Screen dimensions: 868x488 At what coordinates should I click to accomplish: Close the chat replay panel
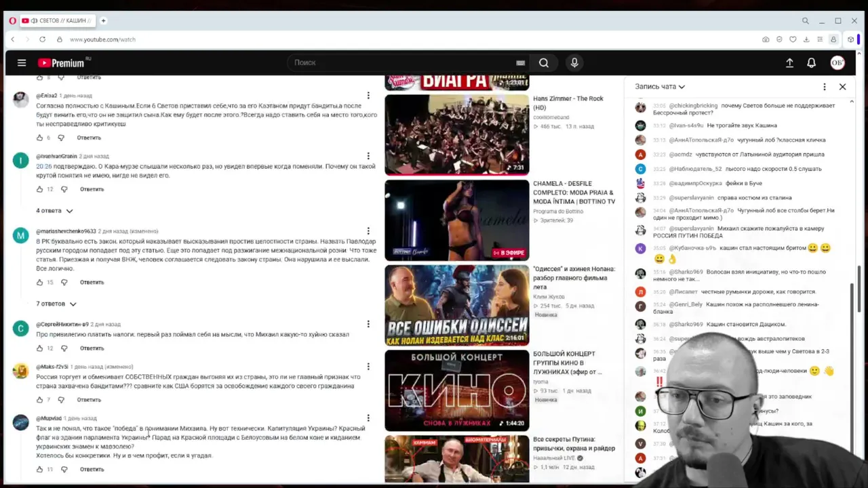[842, 87]
